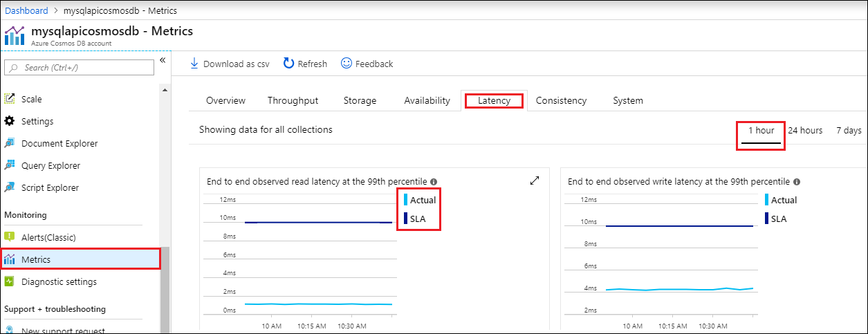Click the Feedback smiley icon
Viewport: 868px width, 334px height.
point(347,64)
